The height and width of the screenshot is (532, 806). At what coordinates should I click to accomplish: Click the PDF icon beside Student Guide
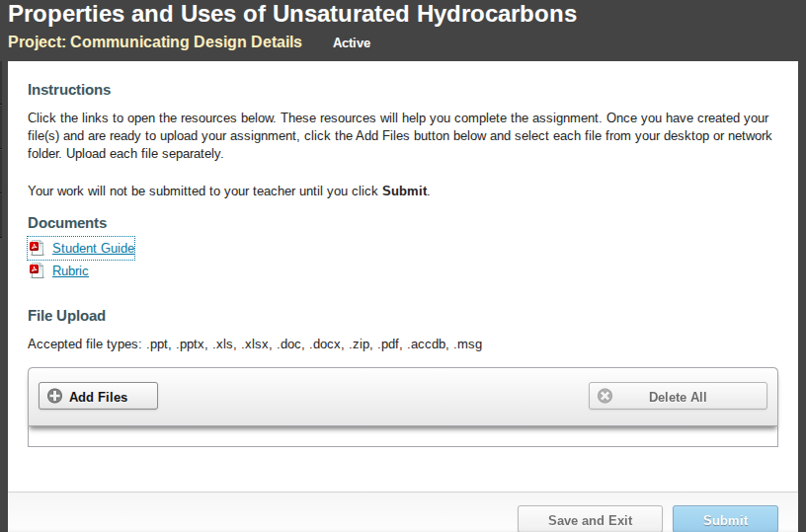pos(37,248)
